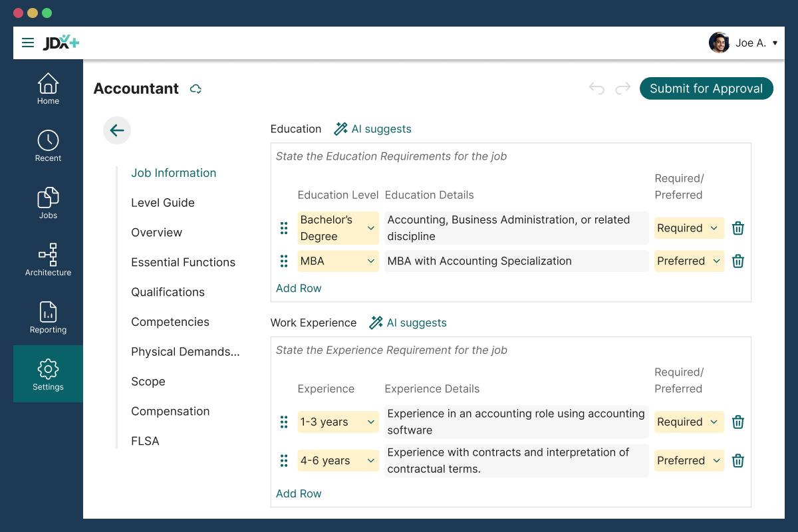
Task: Click the sync icon beside Accountant title
Action: pyautogui.click(x=196, y=88)
